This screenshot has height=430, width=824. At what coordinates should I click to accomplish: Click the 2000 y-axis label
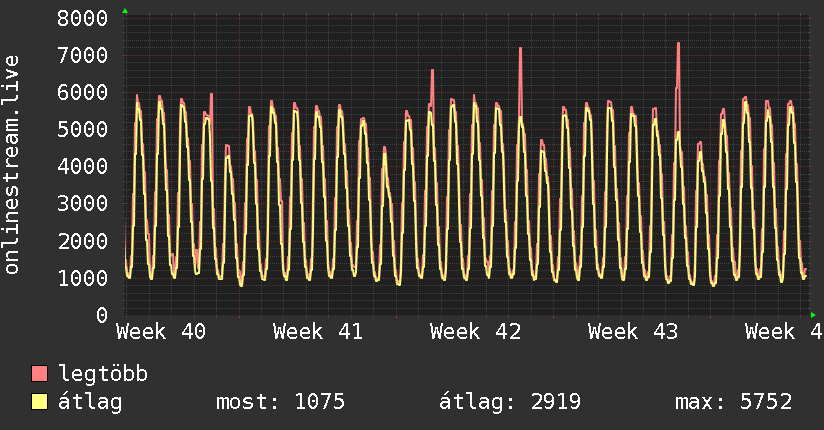[83, 241]
